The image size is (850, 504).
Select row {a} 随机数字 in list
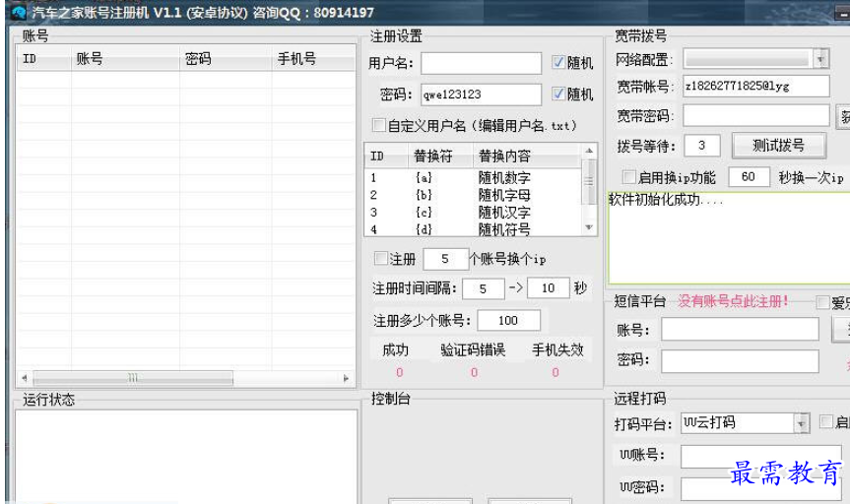pos(473,178)
